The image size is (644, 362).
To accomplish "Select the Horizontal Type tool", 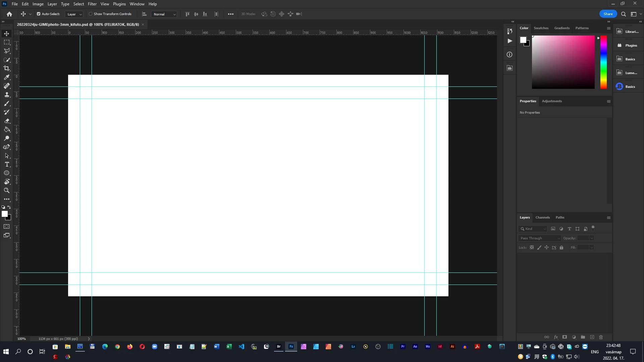I will coord(7,165).
